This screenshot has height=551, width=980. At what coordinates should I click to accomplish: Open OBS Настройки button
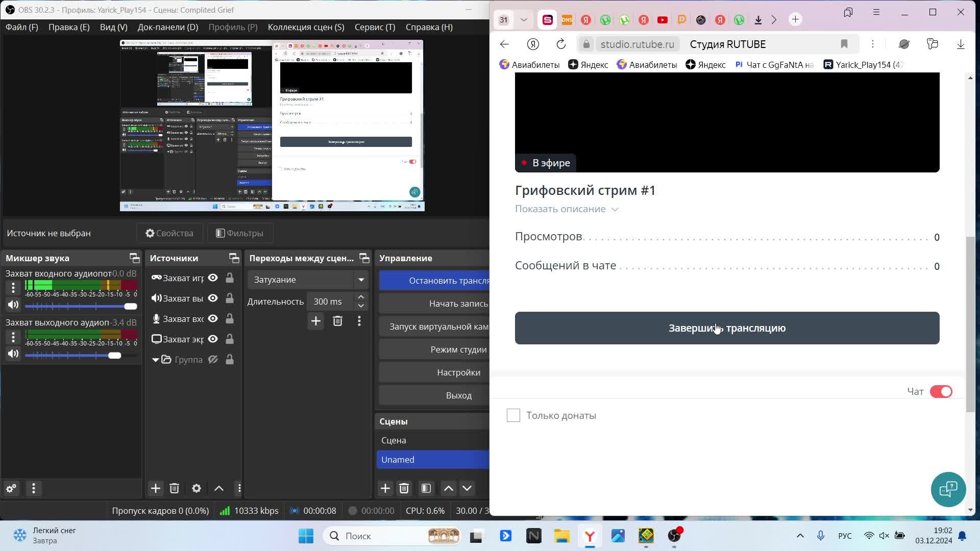(434, 372)
